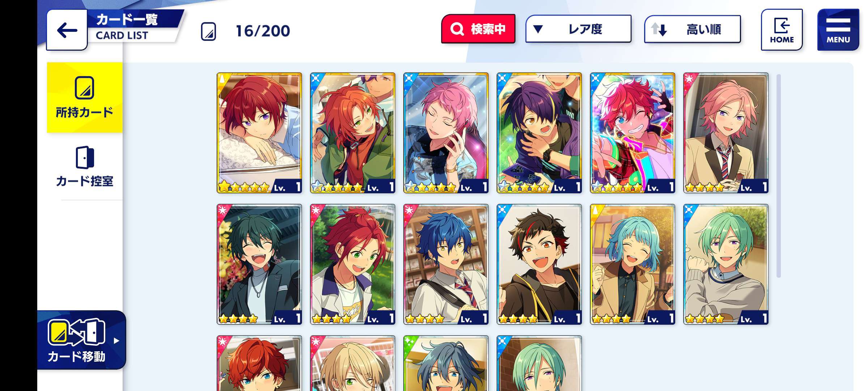The width and height of the screenshot is (868, 391).
Task: Switch to the カード控室 sidebar tab
Action: click(85, 167)
